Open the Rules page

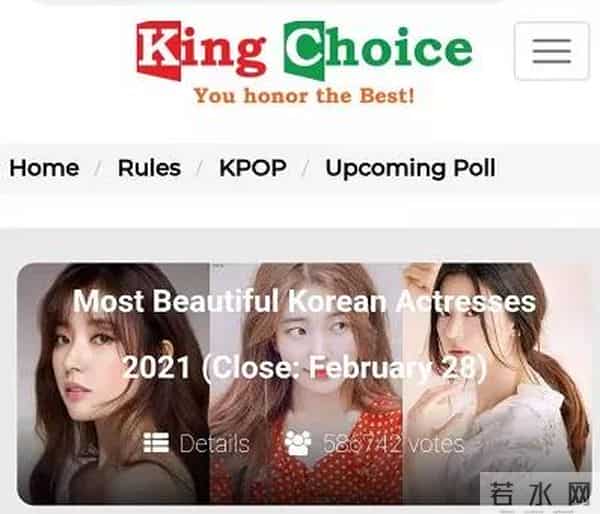coord(149,168)
